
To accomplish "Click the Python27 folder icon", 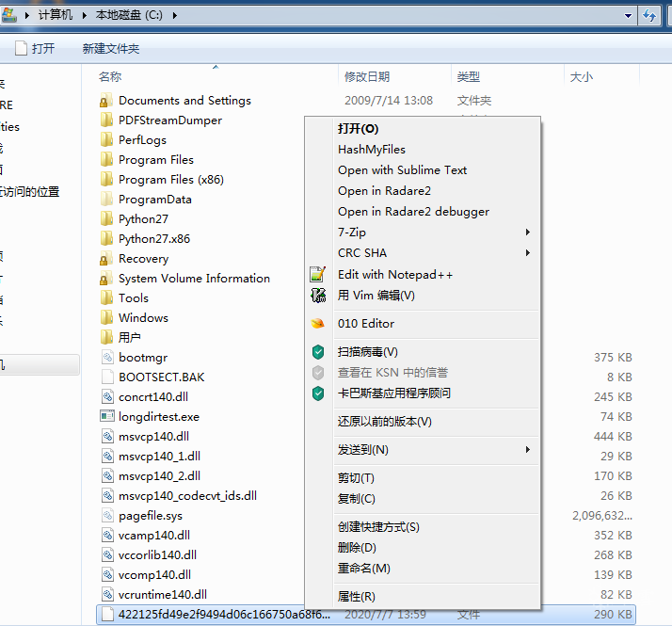I will [x=106, y=218].
